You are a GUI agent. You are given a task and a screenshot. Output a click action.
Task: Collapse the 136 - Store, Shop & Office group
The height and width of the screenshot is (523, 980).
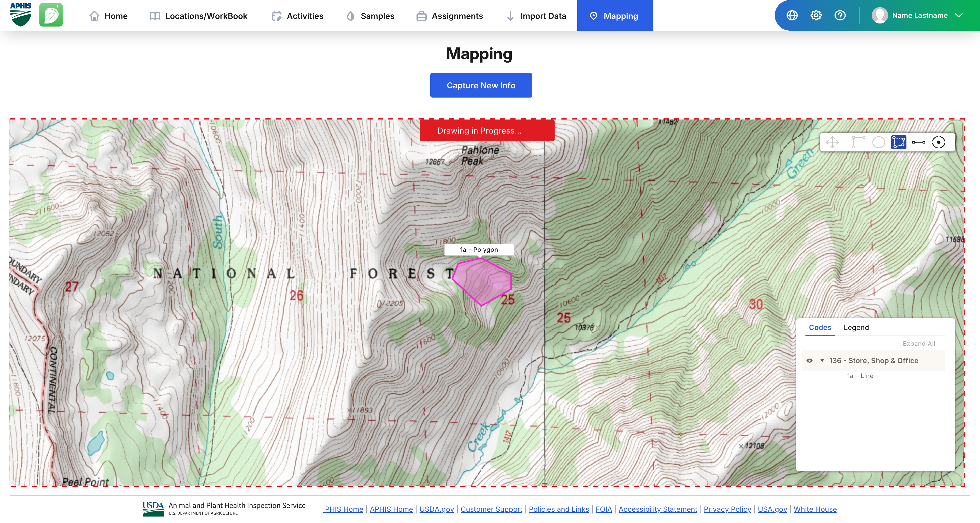(x=822, y=361)
